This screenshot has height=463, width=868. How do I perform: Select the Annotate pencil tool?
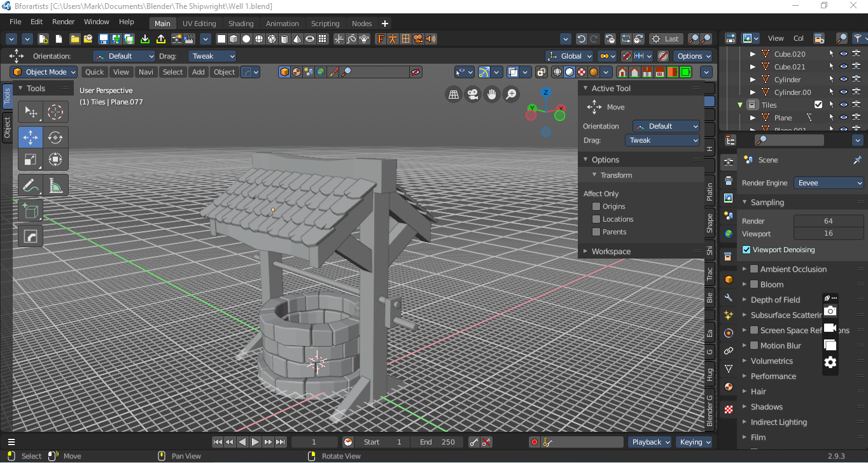[x=31, y=185]
